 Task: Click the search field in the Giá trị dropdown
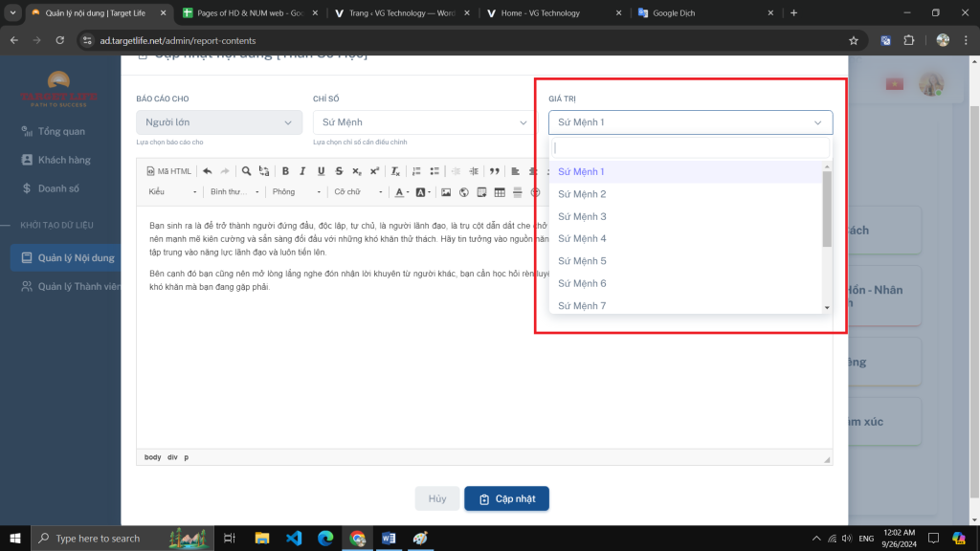tap(691, 148)
